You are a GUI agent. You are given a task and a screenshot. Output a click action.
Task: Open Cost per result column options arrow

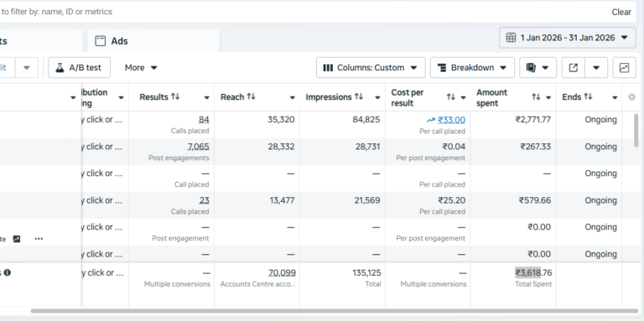point(463,98)
